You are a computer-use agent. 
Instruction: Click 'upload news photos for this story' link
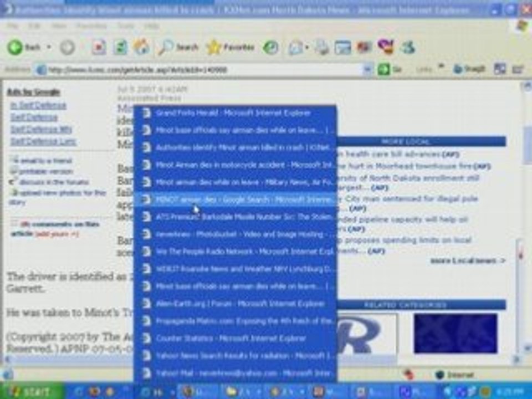coord(58,197)
